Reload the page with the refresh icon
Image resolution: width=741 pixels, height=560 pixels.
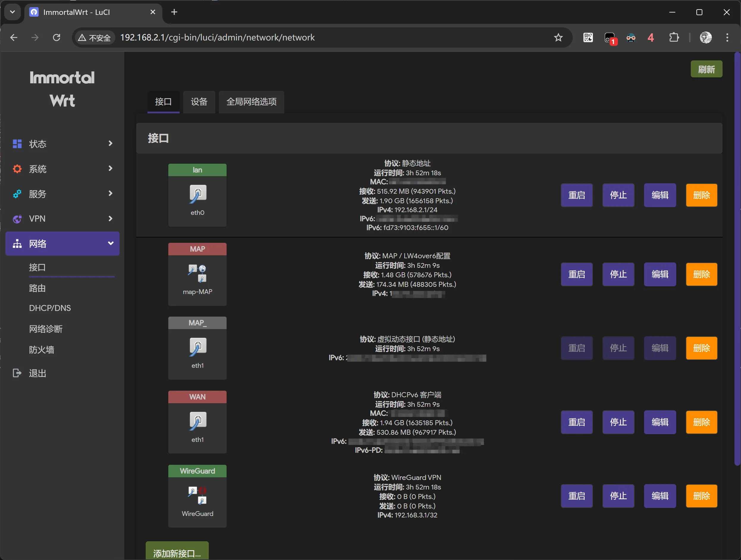(56, 37)
